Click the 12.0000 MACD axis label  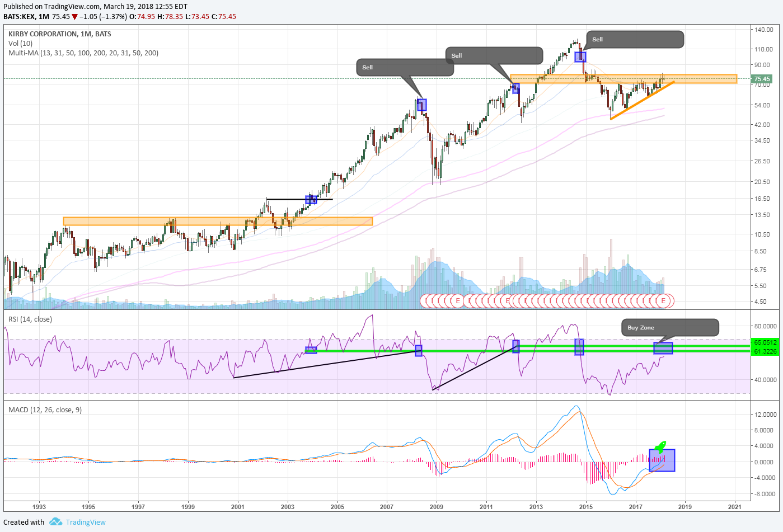765,415
